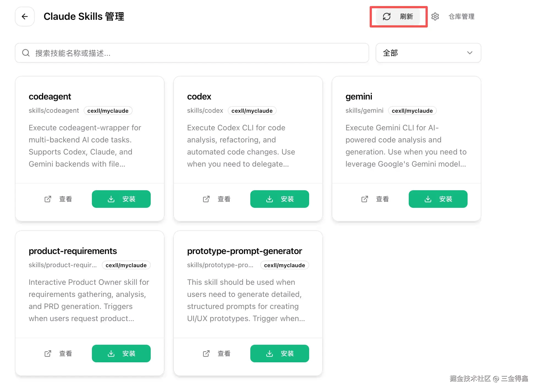
Task: Click the 仓库管理 text label
Action: click(x=462, y=16)
